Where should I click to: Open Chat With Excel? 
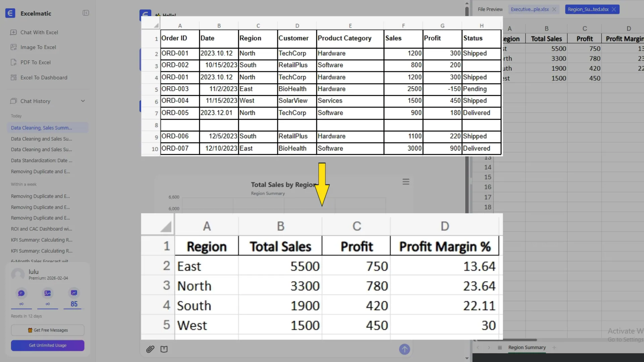coord(39,32)
